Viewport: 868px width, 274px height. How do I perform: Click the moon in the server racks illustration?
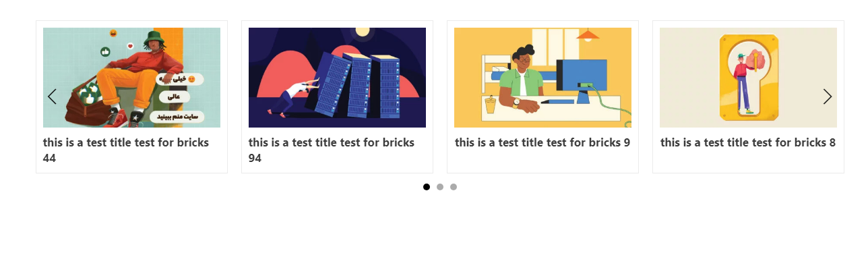tap(363, 31)
